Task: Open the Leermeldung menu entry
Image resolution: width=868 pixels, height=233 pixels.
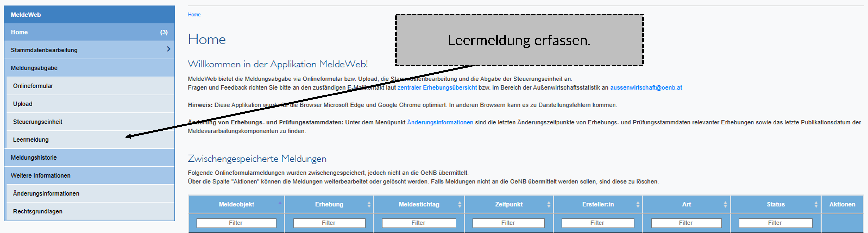Action: [x=31, y=140]
